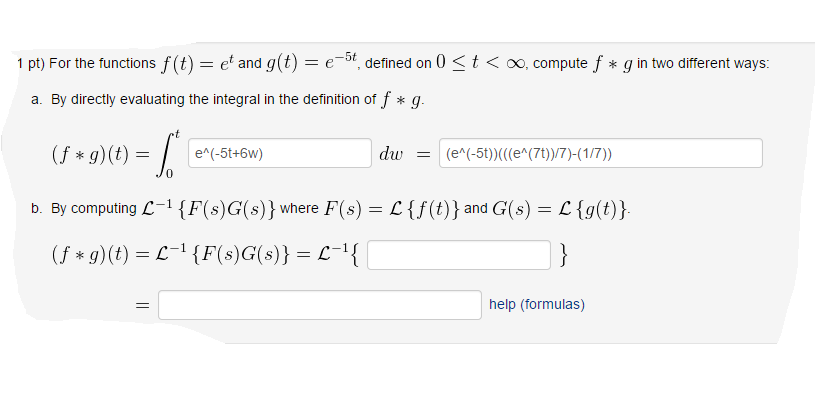The height and width of the screenshot is (419, 815).
Task: Click the (f * g)(t) expression in part a
Action: pyautogui.click(x=84, y=155)
